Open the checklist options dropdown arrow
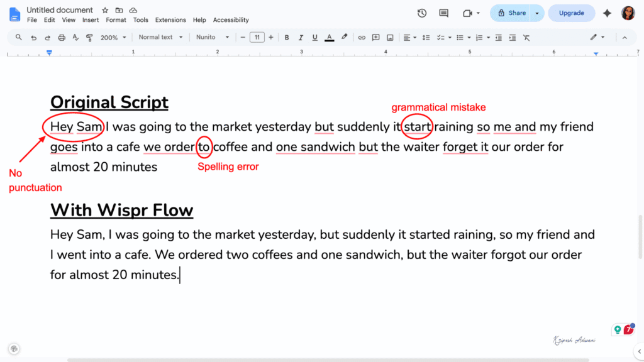This screenshot has width=644, height=362. point(450,38)
